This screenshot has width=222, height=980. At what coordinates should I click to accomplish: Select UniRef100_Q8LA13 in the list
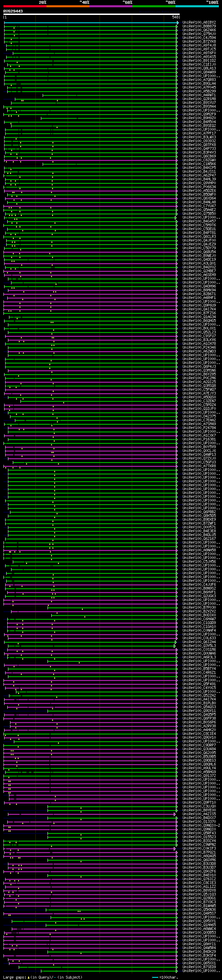click(x=199, y=68)
